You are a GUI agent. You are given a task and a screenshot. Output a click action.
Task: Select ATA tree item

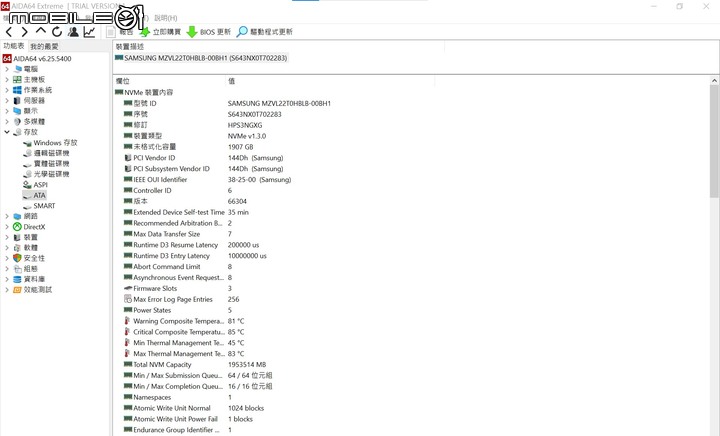[x=34, y=196]
